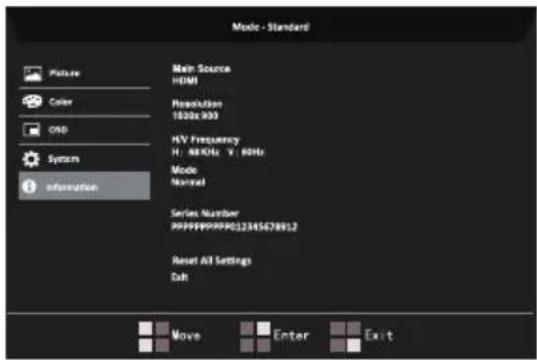Click the Normal mode value
Screen dimensions: 537x360
click(x=188, y=182)
